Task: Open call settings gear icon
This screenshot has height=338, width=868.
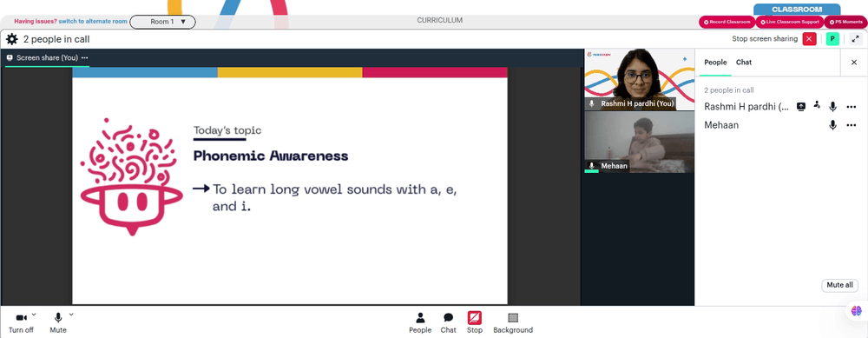Action: click(x=11, y=39)
